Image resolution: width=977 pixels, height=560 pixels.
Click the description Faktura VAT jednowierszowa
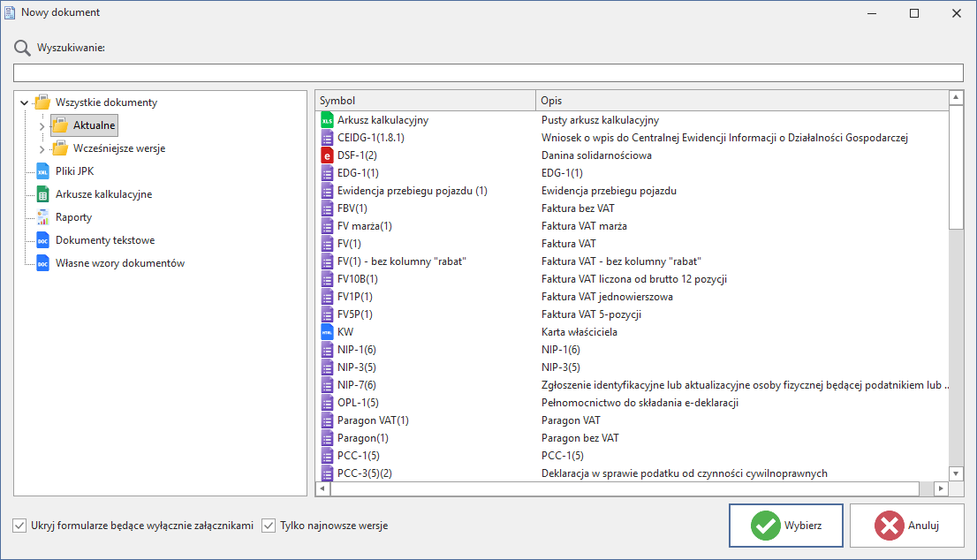click(x=607, y=297)
